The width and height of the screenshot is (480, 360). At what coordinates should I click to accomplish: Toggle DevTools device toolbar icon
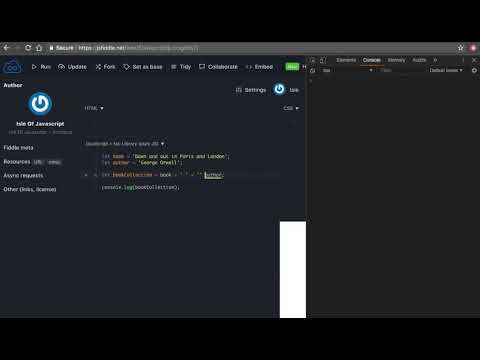(323, 60)
